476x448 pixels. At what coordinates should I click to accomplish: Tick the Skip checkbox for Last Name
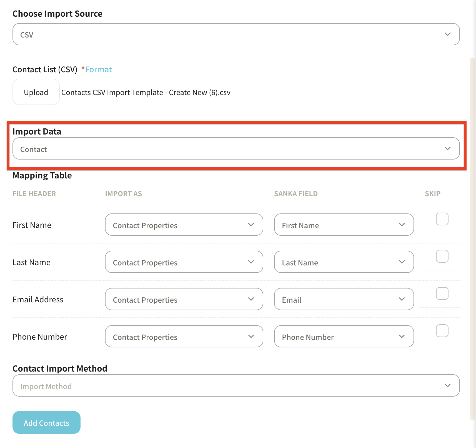tap(442, 256)
